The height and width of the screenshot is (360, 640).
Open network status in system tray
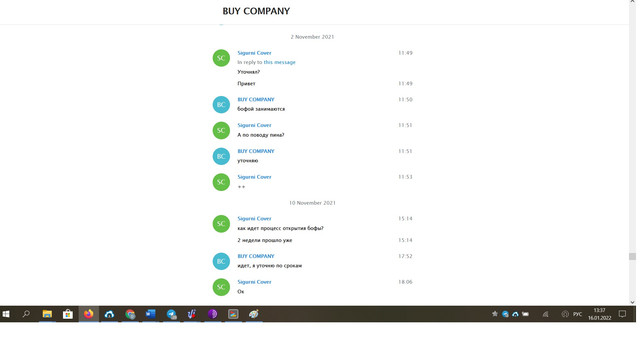tap(545, 314)
